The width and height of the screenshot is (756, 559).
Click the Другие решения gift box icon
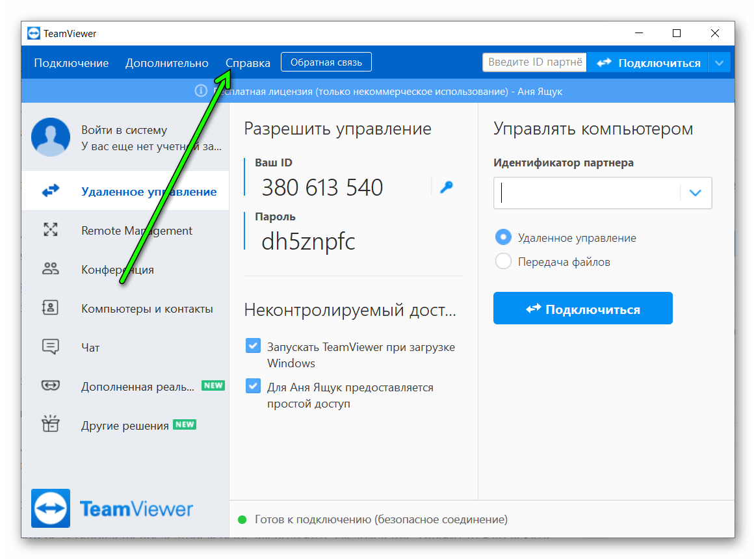pyautogui.click(x=51, y=423)
